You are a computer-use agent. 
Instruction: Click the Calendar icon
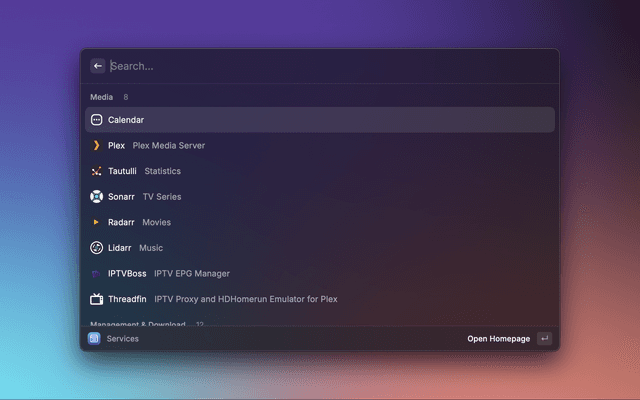click(x=97, y=120)
